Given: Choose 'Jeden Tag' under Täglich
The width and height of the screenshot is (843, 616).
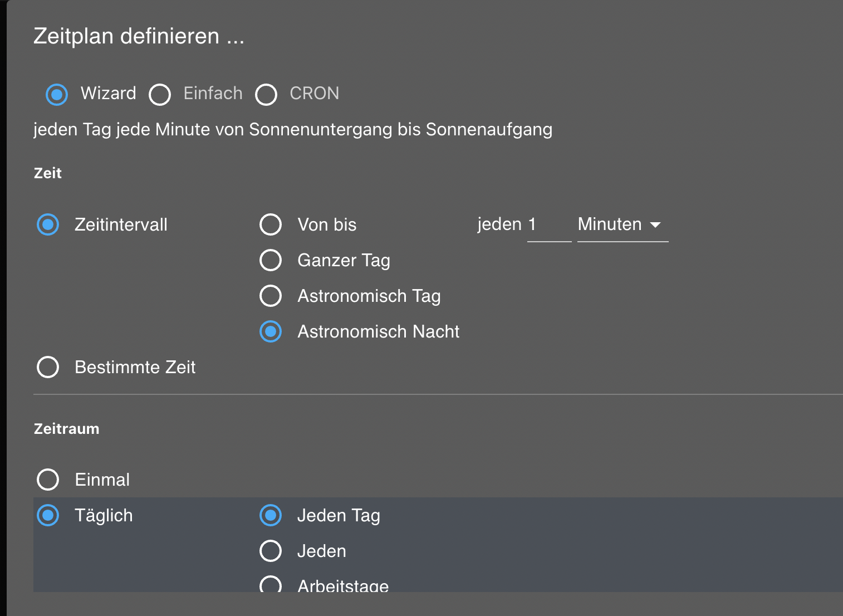Looking at the screenshot, I should [271, 515].
